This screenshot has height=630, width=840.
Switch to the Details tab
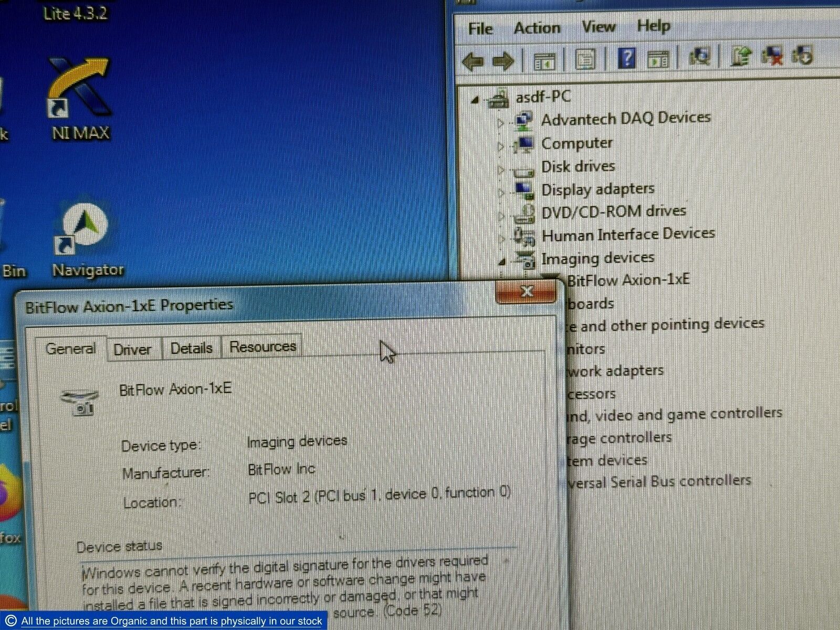click(191, 348)
